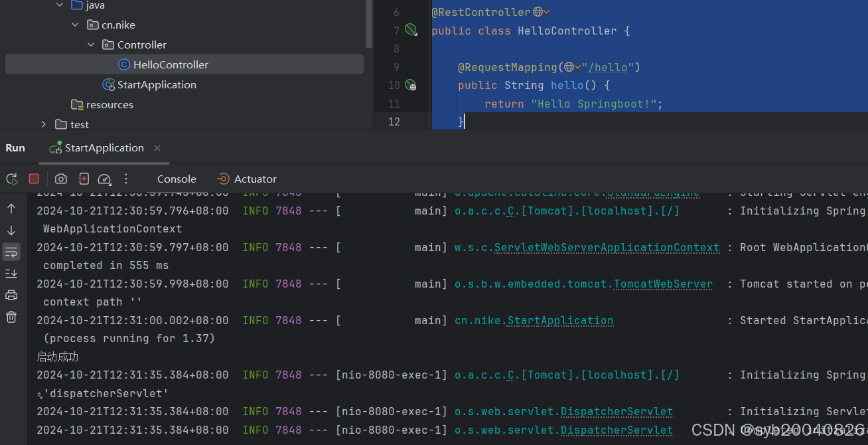Click the StartApplication run-class icon in the tree
Screen dimensions: 868x445
pyautogui.click(x=108, y=84)
